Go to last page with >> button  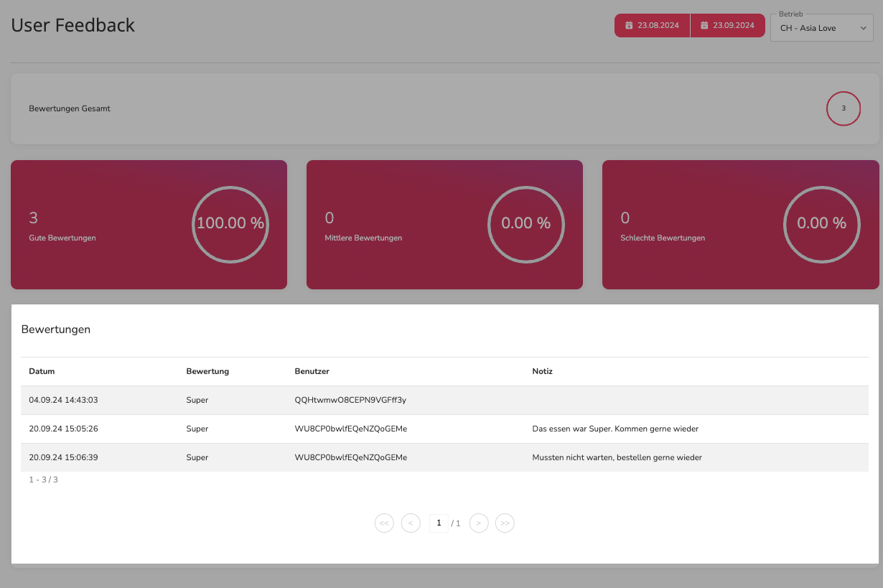pos(505,523)
